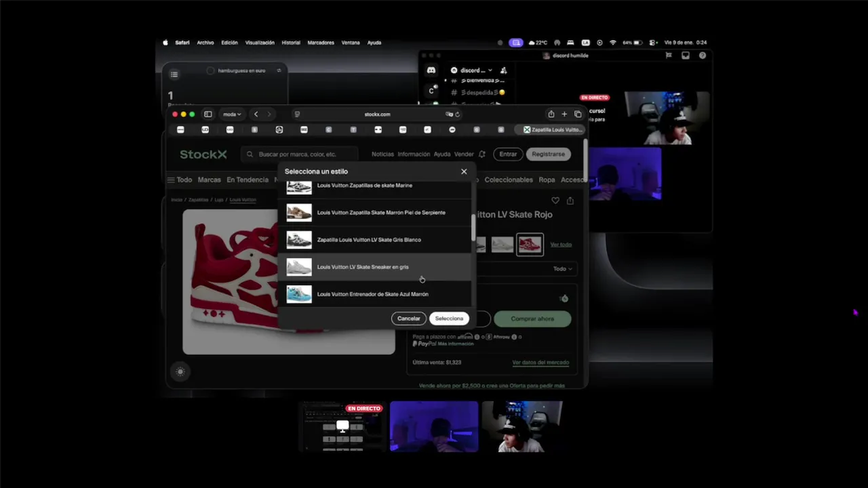Follow the Zapatillas breadcrumb link
The image size is (868, 488).
click(x=198, y=200)
